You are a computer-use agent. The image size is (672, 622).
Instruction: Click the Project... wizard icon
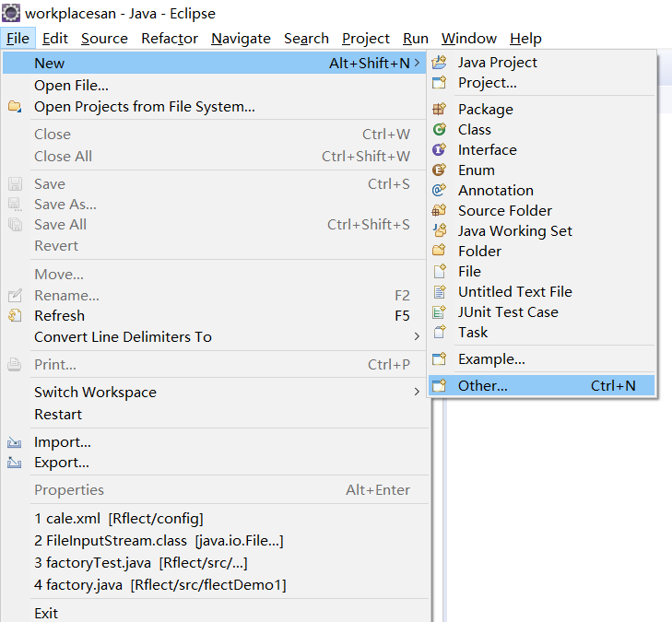pyautogui.click(x=439, y=82)
